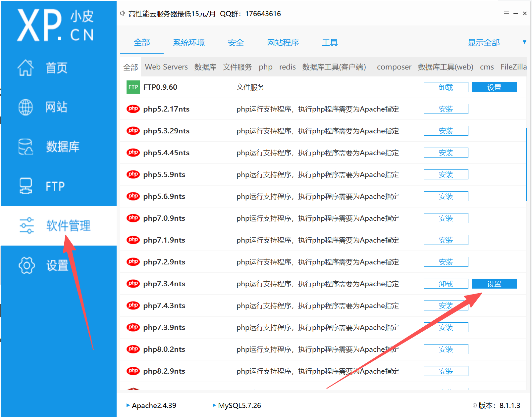532x417 pixels.
Task: Select the FileZilla sub-tab
Action: tap(513, 67)
